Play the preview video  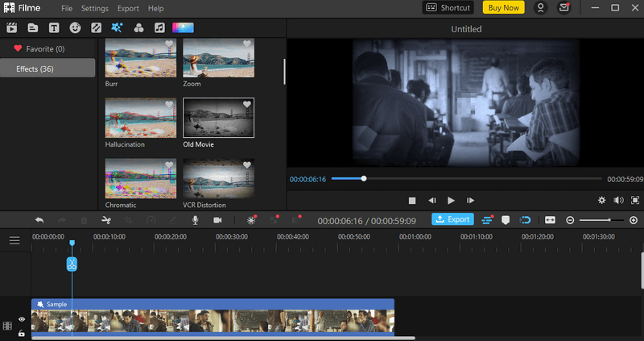tap(451, 200)
